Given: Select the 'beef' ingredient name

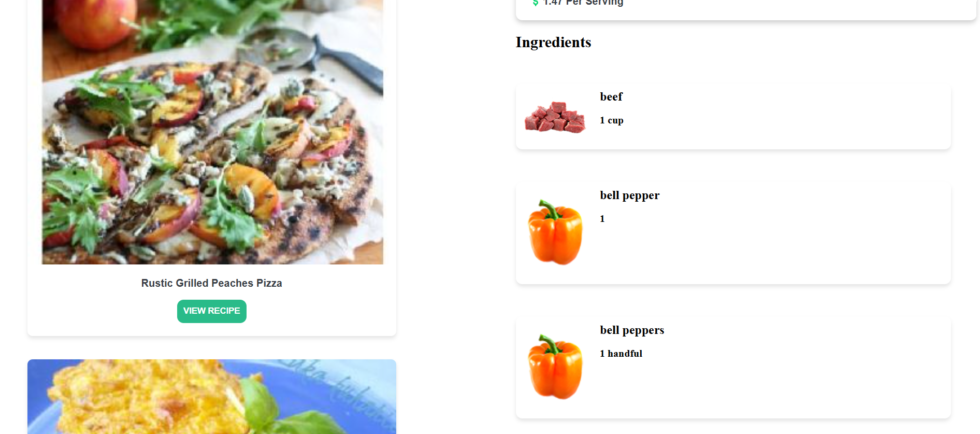Looking at the screenshot, I should [611, 97].
